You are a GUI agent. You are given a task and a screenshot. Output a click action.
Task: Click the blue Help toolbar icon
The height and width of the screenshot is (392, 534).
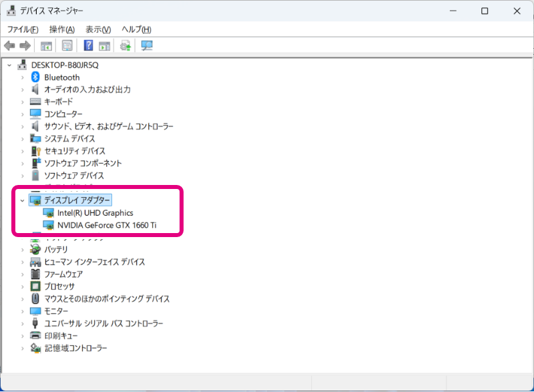pos(87,45)
